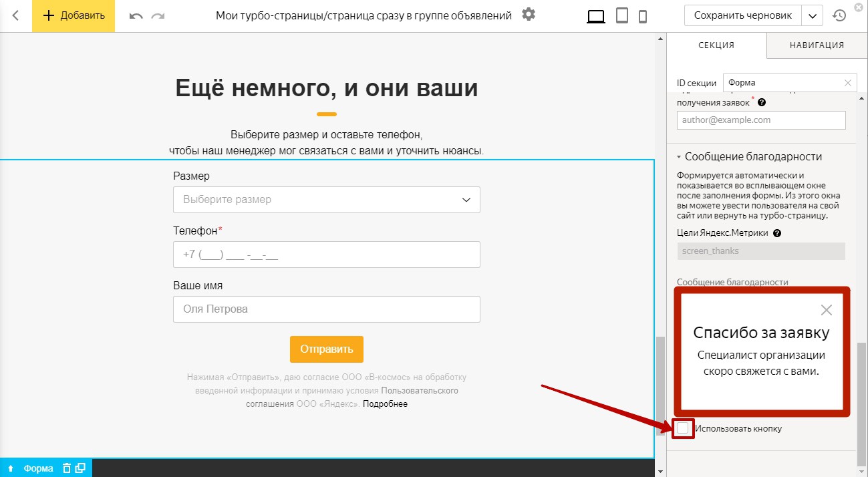868x477 pixels.
Task: Close the Спасибо за заявку preview popup
Action: coord(827,310)
